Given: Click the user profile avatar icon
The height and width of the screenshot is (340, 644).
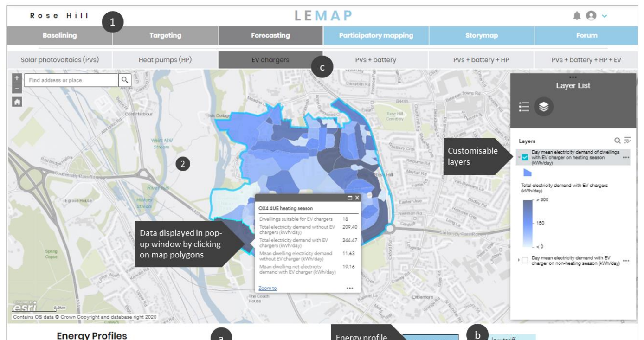Looking at the screenshot, I should tap(591, 16).
